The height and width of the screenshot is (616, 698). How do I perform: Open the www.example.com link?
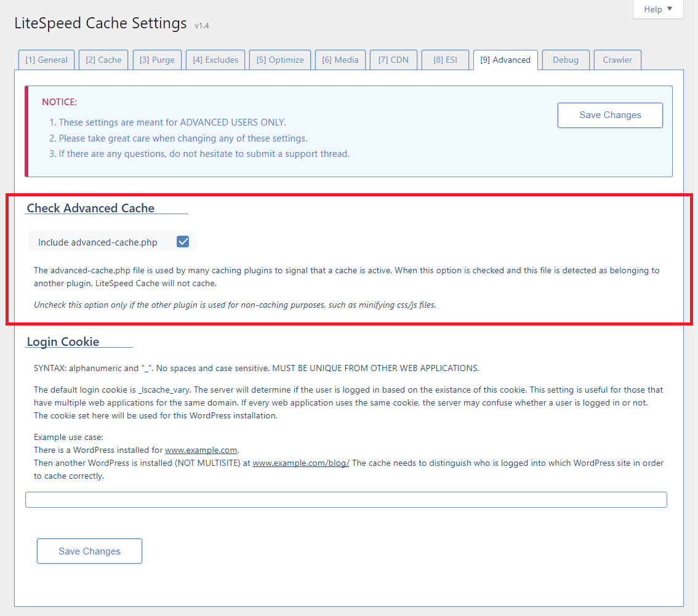201,450
